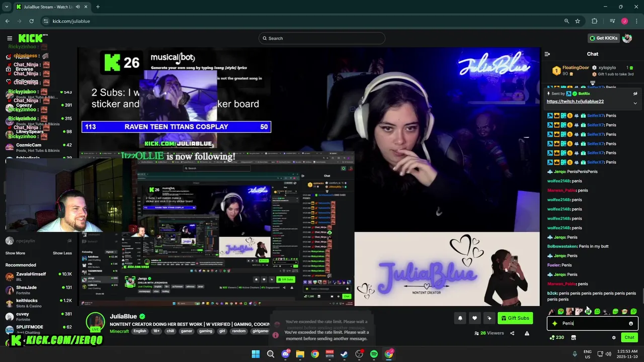The height and width of the screenshot is (362, 644).
Task: Open the Windows Start menu
Action: [256, 354]
